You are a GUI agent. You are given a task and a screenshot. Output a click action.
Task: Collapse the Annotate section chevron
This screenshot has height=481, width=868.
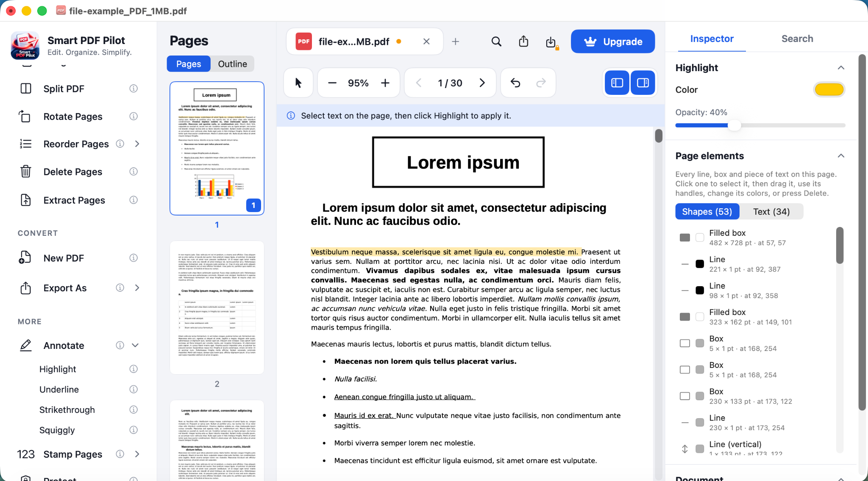click(x=135, y=346)
